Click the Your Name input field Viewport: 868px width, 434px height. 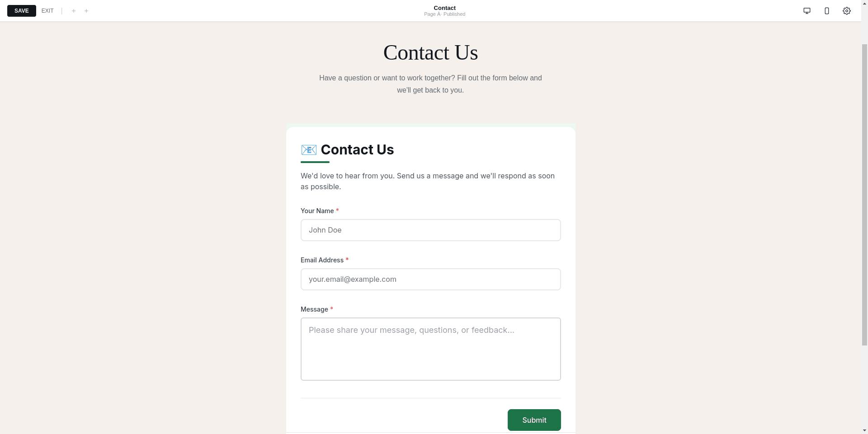tap(430, 230)
